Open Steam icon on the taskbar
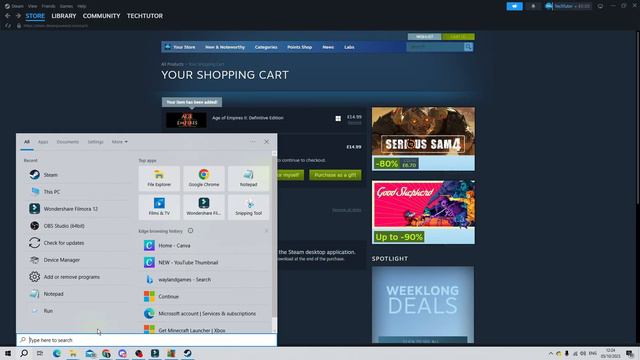Viewport: 640px width, 360px height. (187, 353)
